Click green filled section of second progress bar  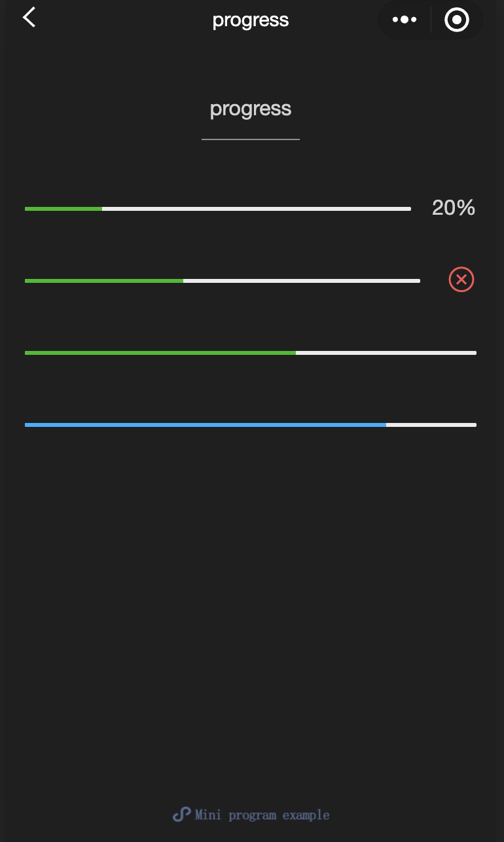coord(104,281)
